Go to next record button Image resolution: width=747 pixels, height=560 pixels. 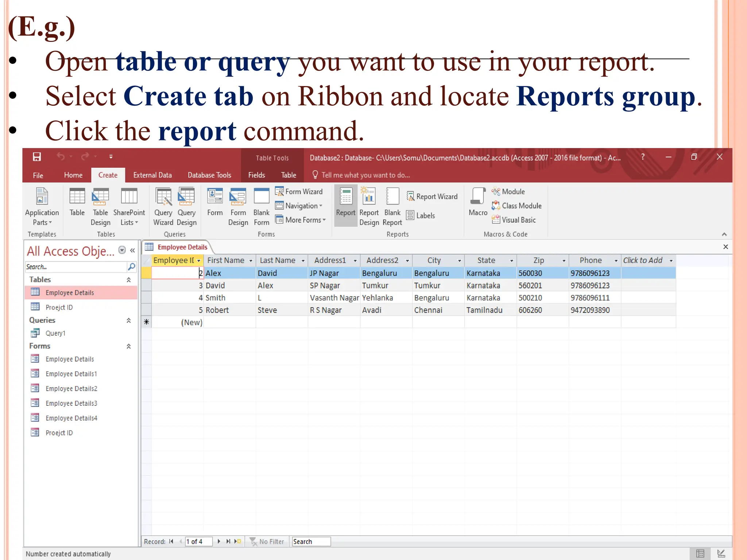pos(218,541)
